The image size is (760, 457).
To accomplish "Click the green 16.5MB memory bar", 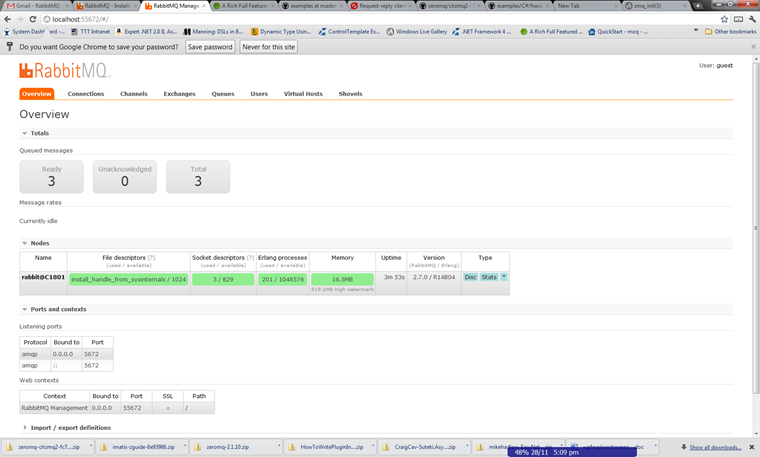I will click(342, 280).
